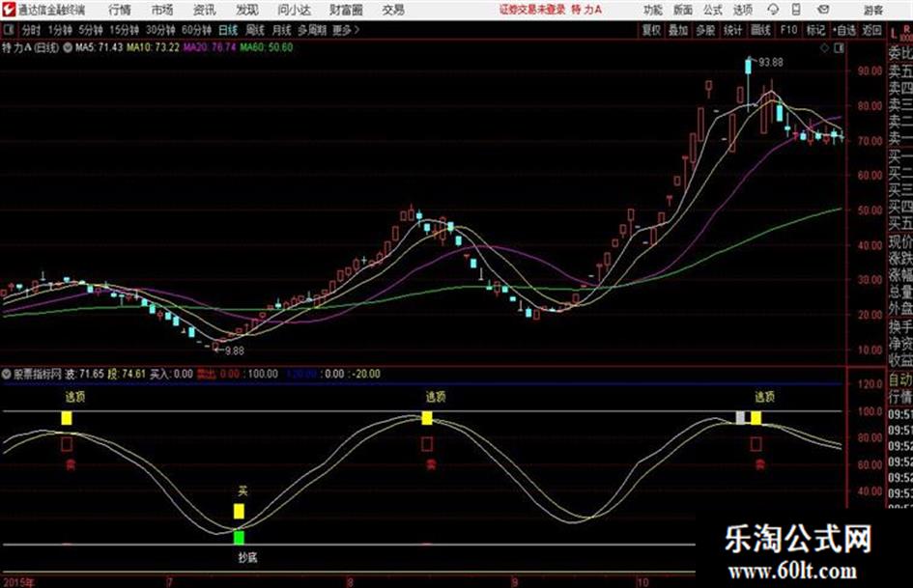
Task: Open the 版面 menu
Action: (x=682, y=10)
